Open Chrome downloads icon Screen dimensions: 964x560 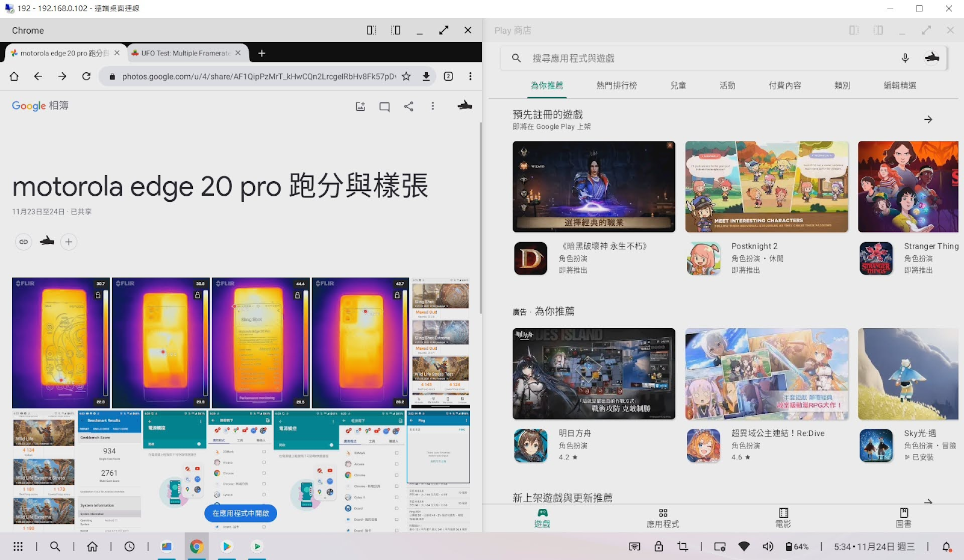(x=426, y=76)
